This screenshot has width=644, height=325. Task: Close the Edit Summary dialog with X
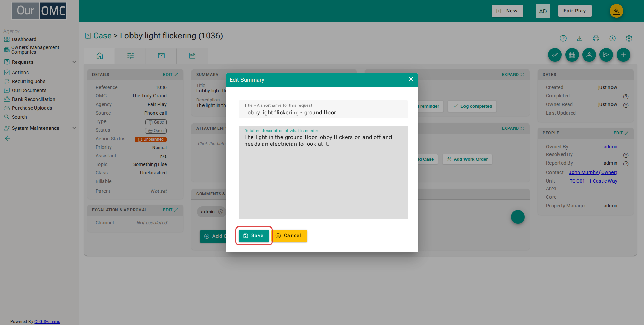411,79
